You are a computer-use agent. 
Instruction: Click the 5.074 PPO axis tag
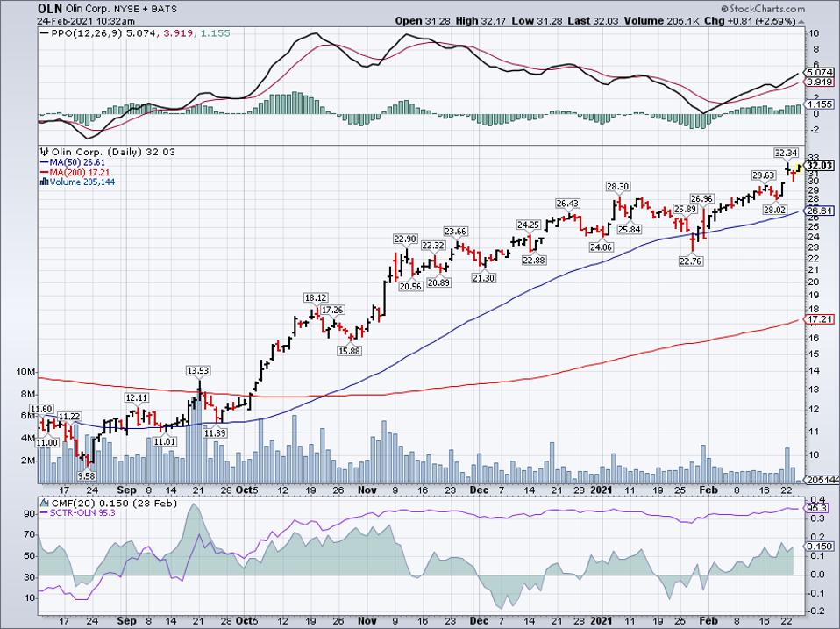(x=820, y=72)
